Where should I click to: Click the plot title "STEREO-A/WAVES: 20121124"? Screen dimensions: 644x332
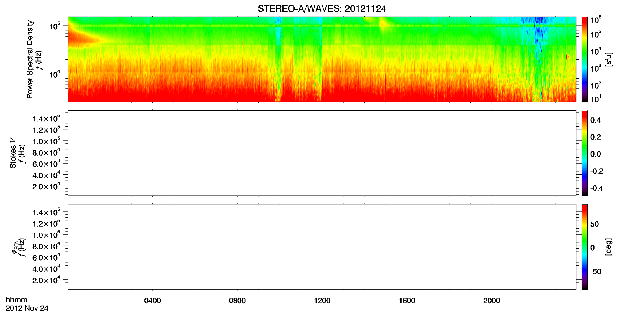coord(322,9)
